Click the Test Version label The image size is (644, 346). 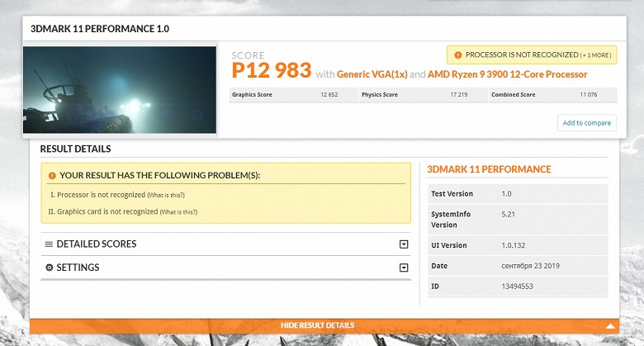(452, 193)
